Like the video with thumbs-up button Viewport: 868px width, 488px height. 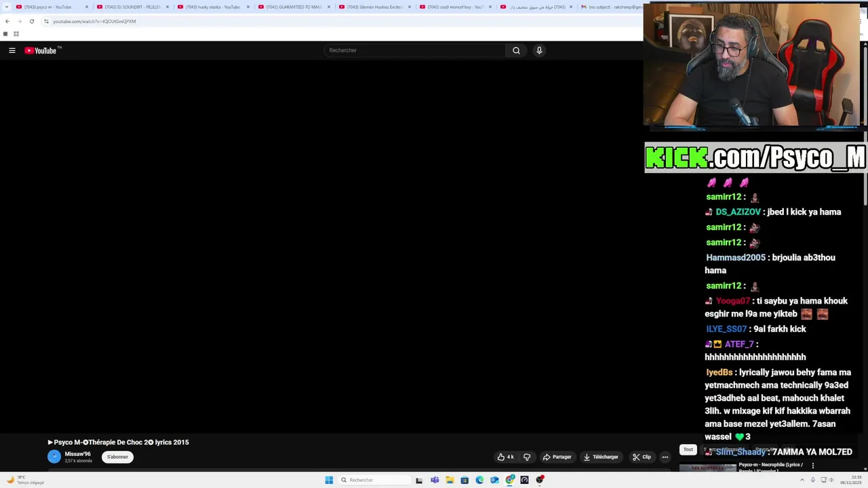pyautogui.click(x=505, y=457)
